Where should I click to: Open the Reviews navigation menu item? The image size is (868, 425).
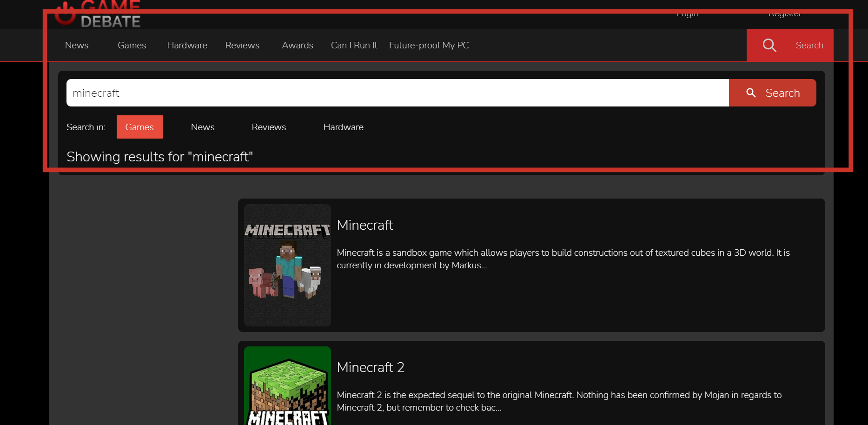tap(242, 45)
